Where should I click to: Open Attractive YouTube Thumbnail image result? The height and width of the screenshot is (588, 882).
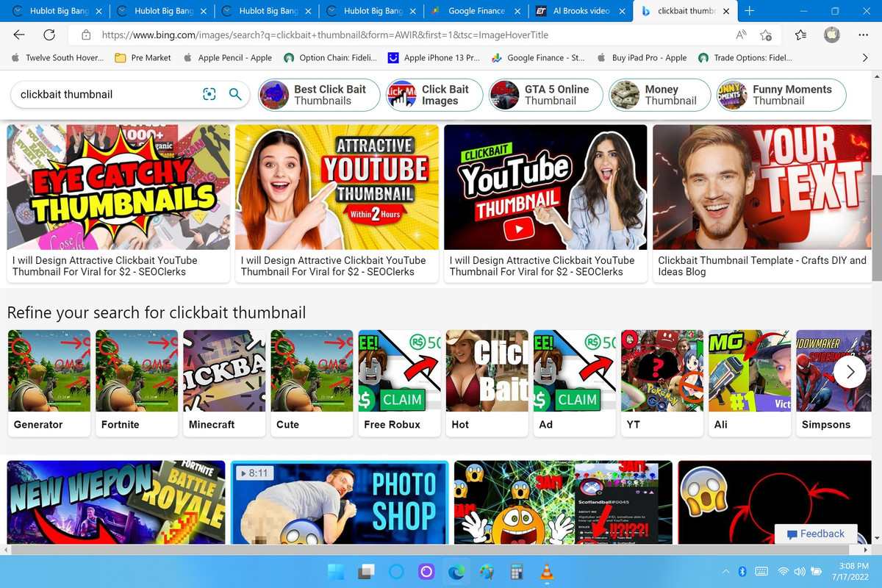[x=337, y=187]
